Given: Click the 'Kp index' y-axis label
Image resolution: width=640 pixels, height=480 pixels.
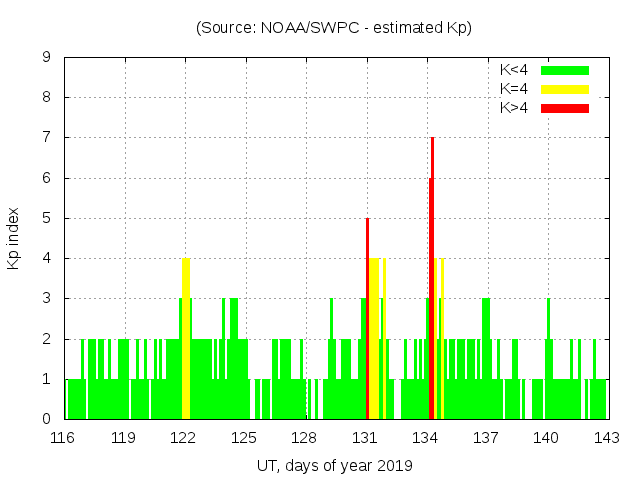Looking at the screenshot, I should [x=14, y=239].
